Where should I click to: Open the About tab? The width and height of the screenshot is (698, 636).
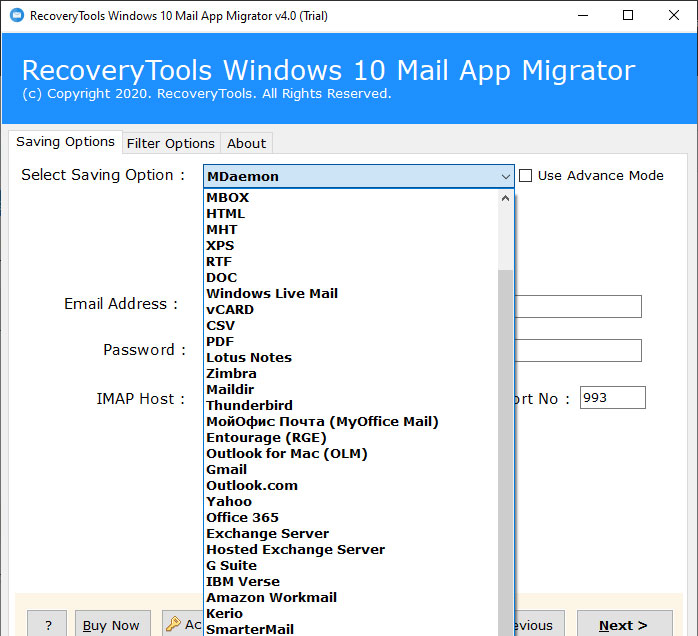[246, 143]
